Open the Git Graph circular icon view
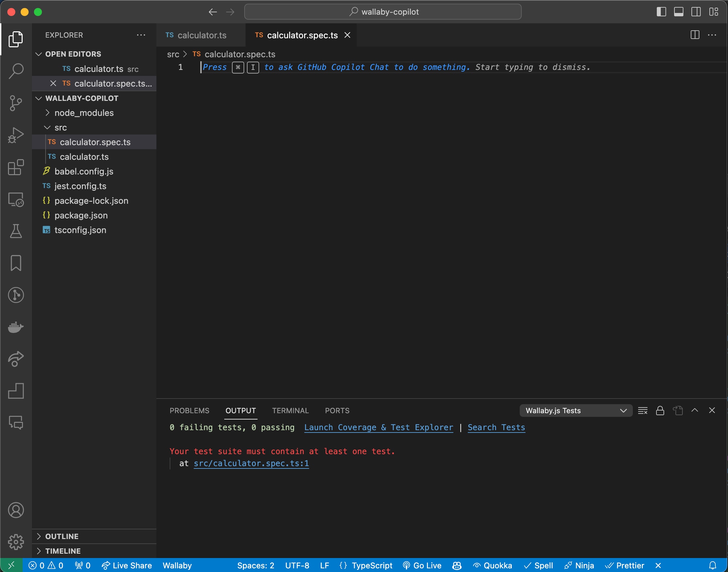Image resolution: width=728 pixels, height=572 pixels. click(16, 295)
